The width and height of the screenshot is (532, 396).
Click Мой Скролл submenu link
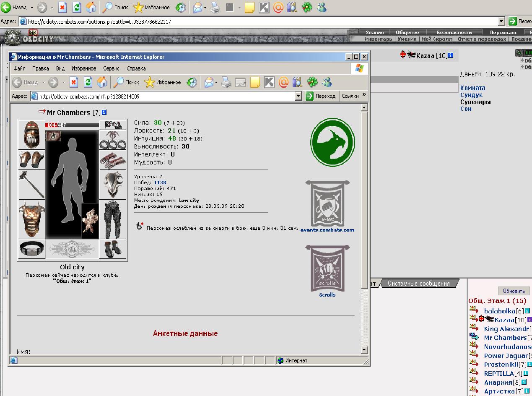(437, 39)
